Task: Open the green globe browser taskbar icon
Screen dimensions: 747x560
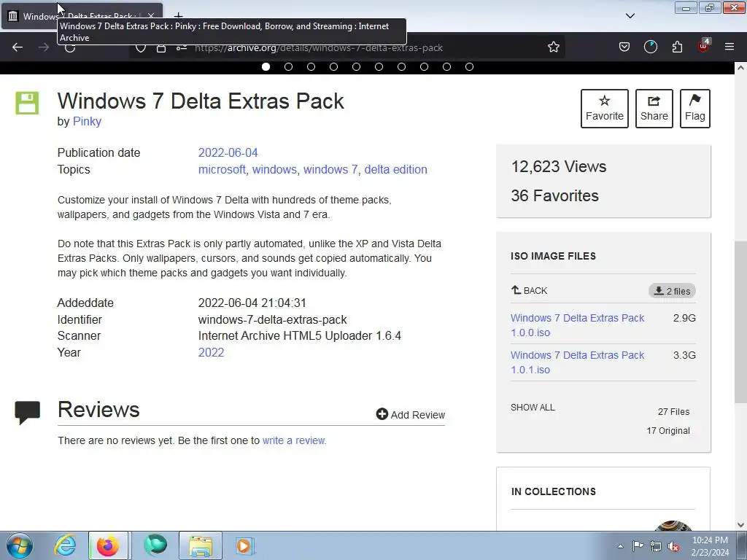Action: 155,545
